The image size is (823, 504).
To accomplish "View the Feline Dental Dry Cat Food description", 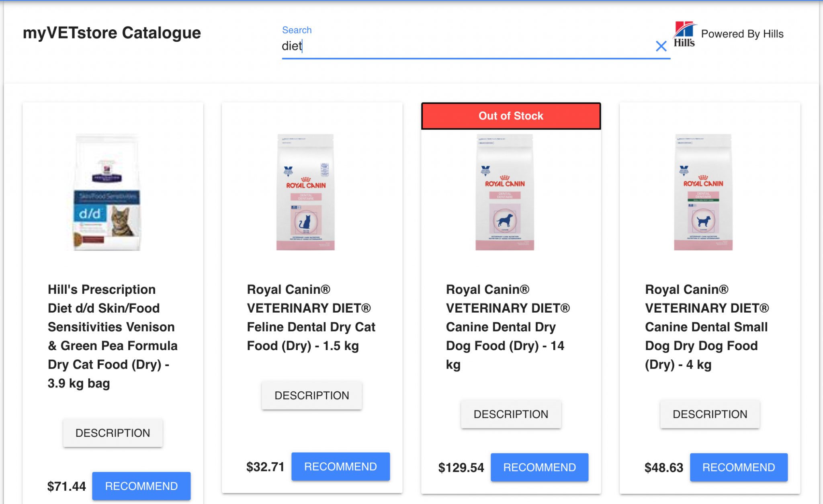I will (311, 395).
